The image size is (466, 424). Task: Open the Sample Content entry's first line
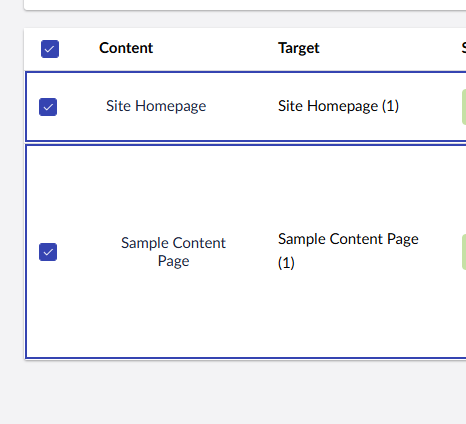[x=173, y=243]
